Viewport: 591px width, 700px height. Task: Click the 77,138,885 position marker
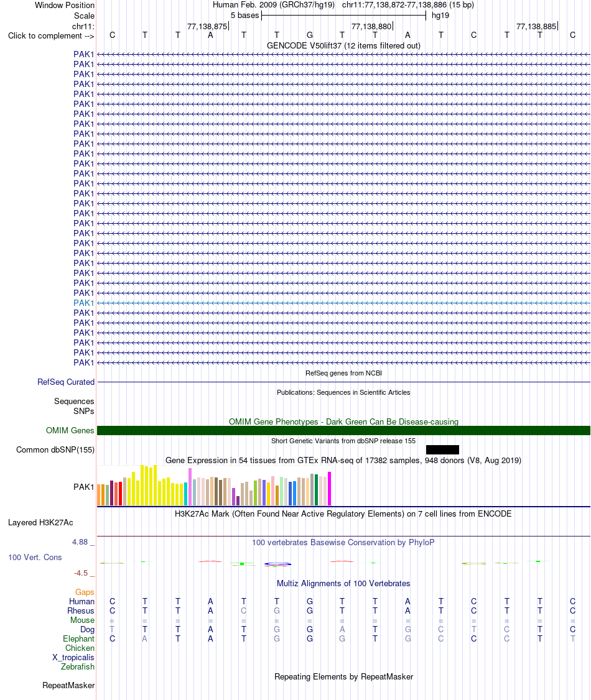[536, 26]
